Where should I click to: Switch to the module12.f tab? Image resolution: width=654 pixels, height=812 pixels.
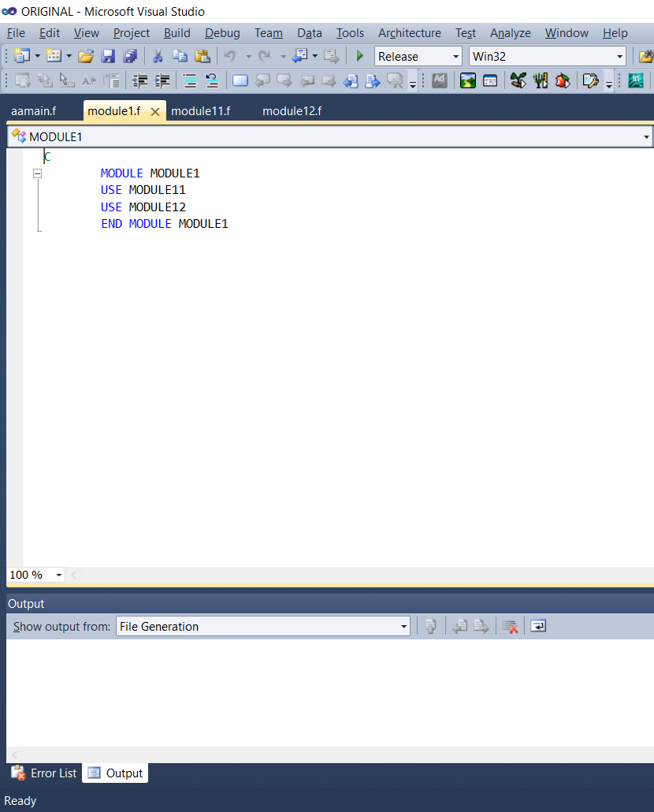[292, 110]
